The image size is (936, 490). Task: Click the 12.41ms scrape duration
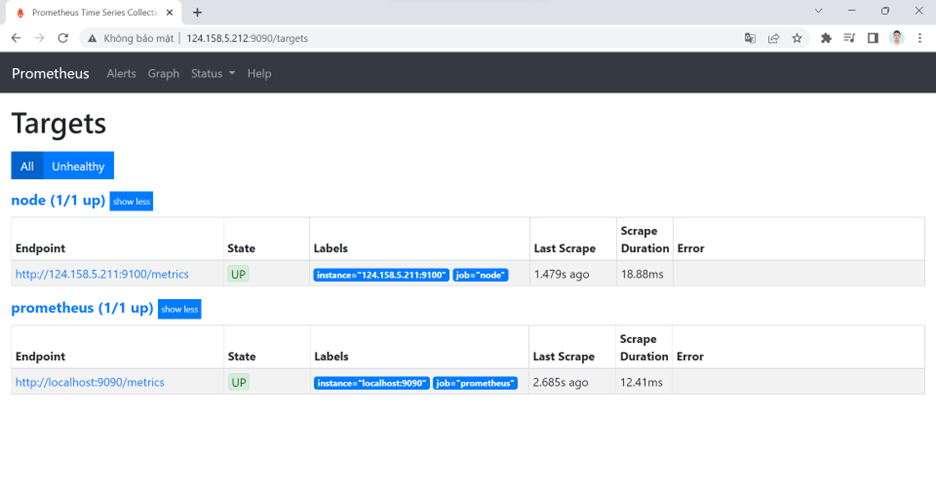point(641,383)
